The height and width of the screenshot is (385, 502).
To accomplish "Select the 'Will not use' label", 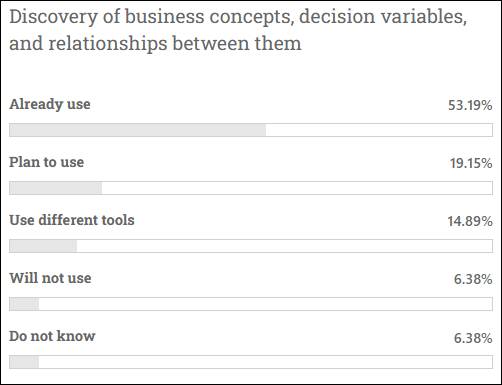I will click(x=50, y=278).
